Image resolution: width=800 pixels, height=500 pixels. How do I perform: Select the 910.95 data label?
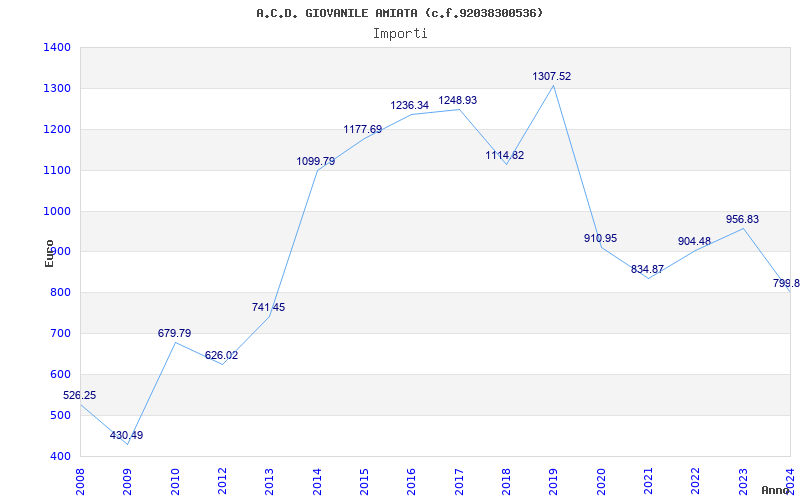coord(601,238)
